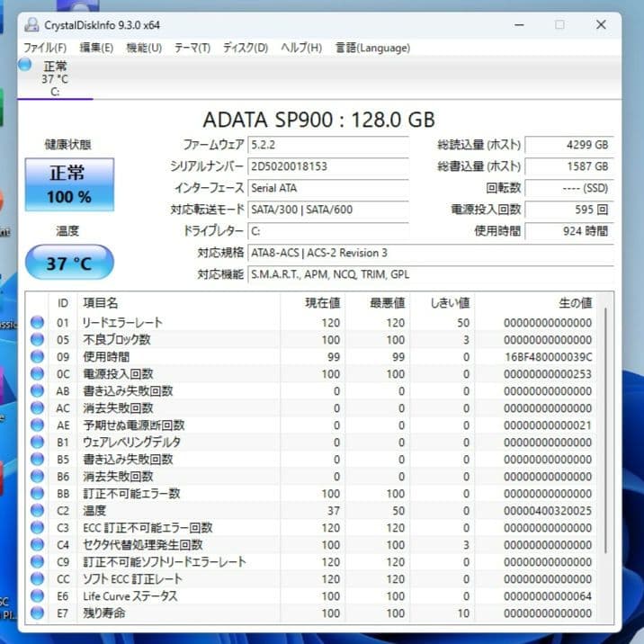Open the 機能(U) menu
Image resolution: width=644 pixels, height=644 pixels.
144,48
